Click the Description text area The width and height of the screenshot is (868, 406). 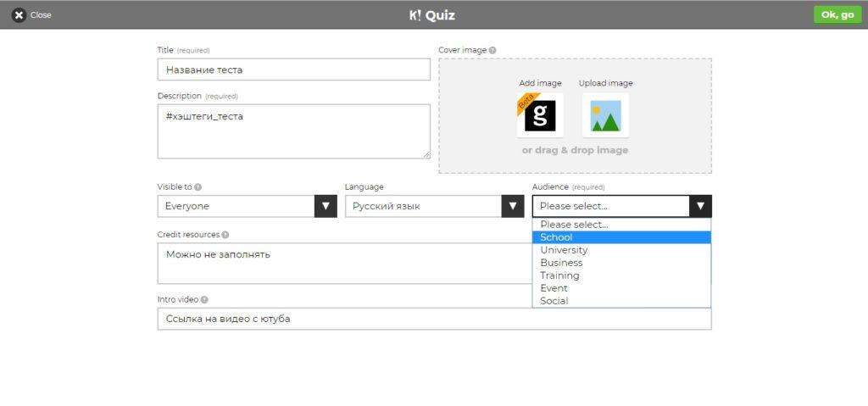pos(293,131)
